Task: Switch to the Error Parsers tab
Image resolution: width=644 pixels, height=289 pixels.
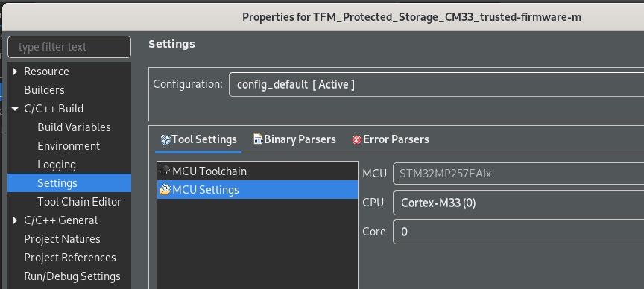Action: (391, 139)
